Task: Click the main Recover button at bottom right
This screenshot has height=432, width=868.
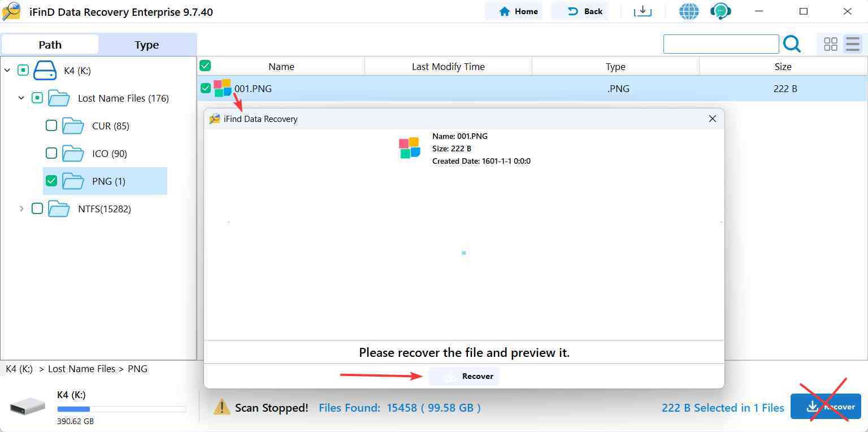Action: [x=826, y=407]
